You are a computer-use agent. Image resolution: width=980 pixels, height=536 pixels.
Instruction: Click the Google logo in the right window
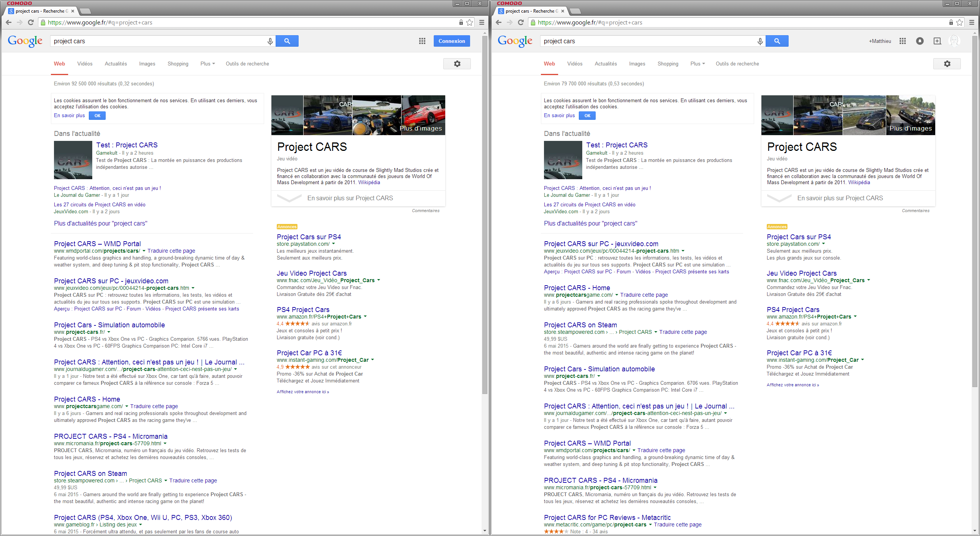click(x=515, y=41)
